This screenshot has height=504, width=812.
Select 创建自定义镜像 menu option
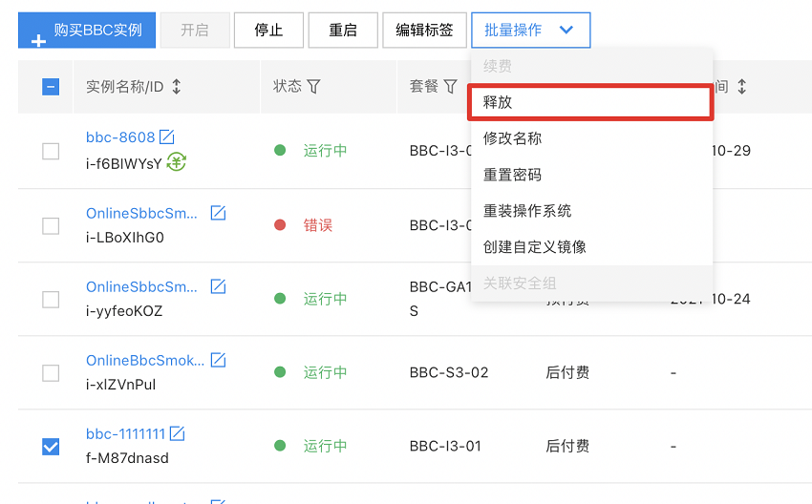point(591,247)
